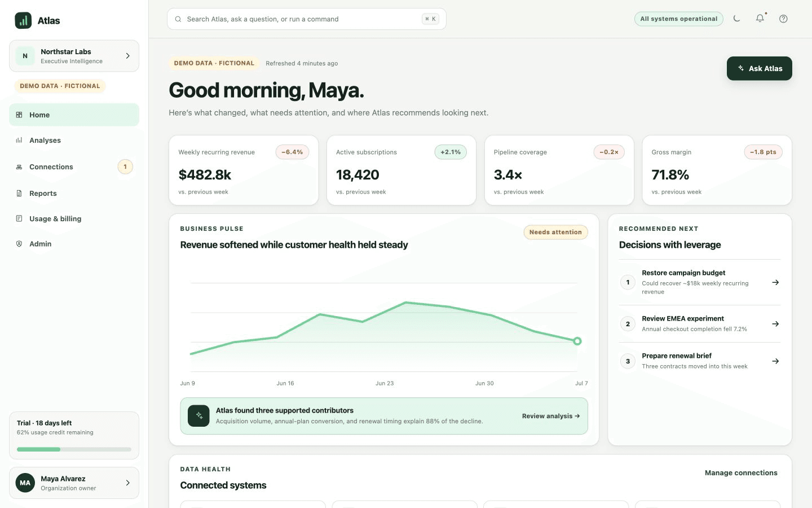Open Reports in the sidebar
812x508 pixels.
tap(74, 193)
